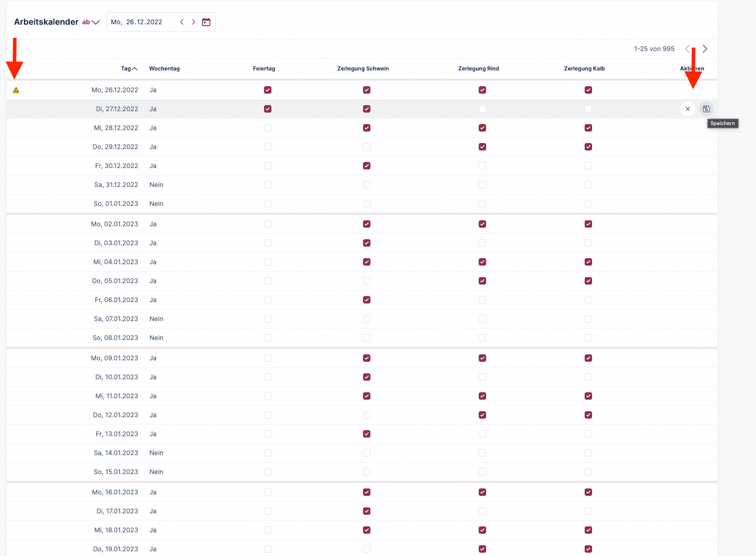The image size is (756, 556).
Task: Open the 'ab' dropdown next to Arbeitskalender
Action: (x=91, y=22)
